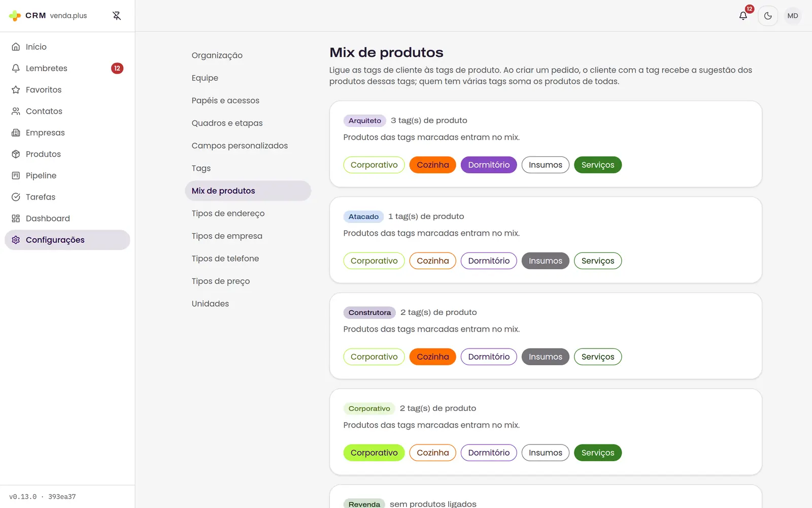Open Tipos de telefone section
Image resolution: width=812 pixels, height=508 pixels.
pyautogui.click(x=248, y=259)
